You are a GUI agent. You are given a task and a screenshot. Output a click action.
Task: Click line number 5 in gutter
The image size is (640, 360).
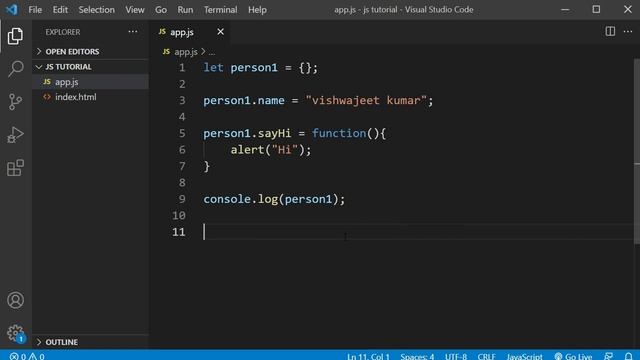point(182,133)
